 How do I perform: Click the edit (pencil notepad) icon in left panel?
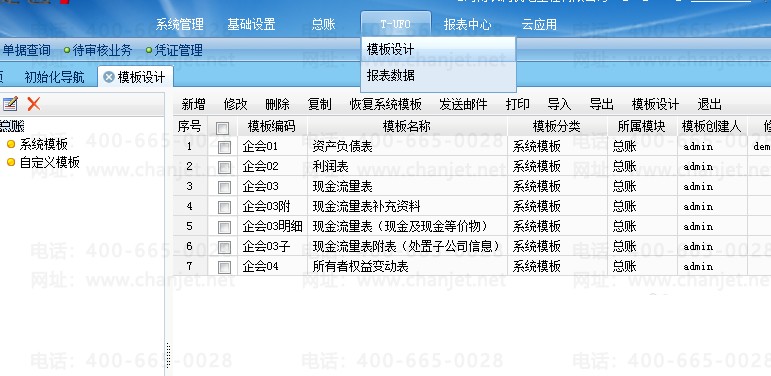pos(10,104)
